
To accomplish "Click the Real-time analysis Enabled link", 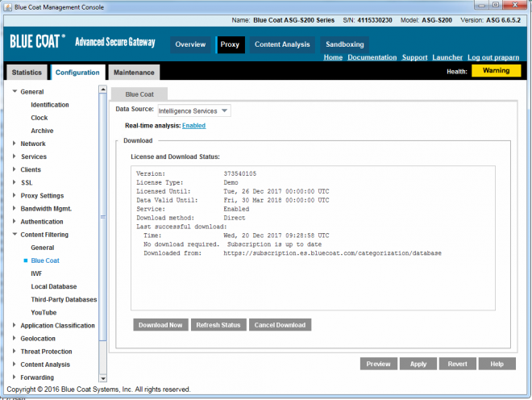I will (x=193, y=126).
